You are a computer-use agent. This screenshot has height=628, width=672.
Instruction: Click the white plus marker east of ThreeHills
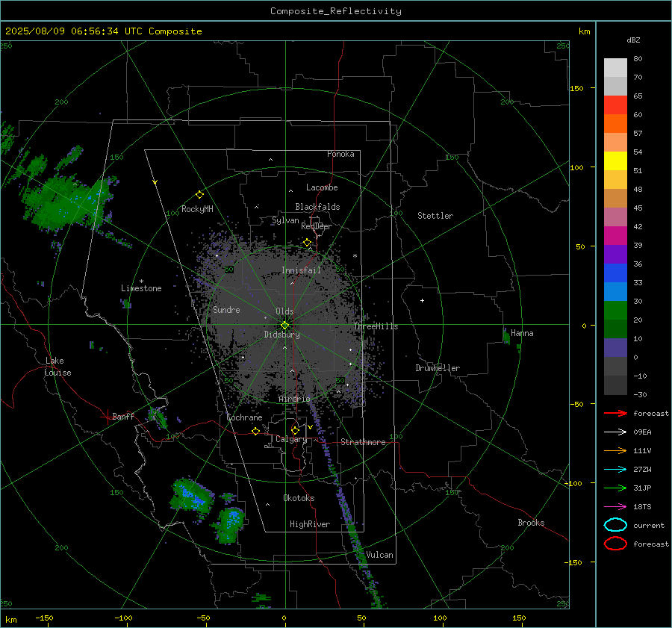click(x=422, y=300)
